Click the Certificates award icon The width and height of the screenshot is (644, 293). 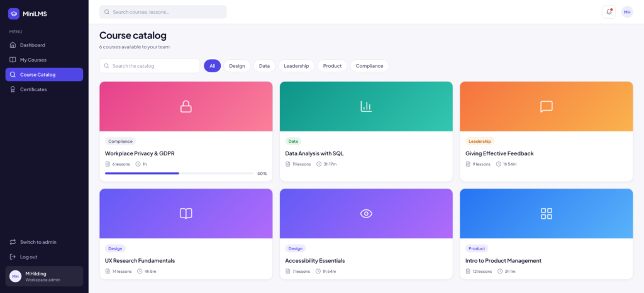click(x=13, y=89)
